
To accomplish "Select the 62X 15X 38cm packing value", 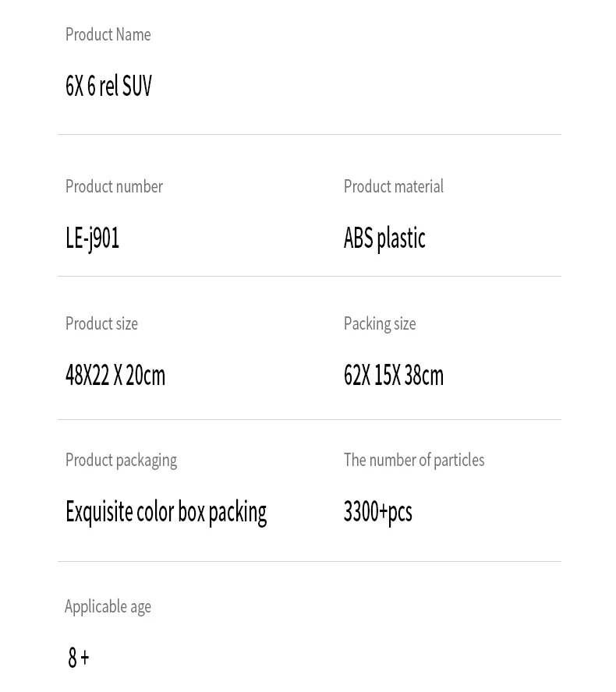I will point(394,375).
